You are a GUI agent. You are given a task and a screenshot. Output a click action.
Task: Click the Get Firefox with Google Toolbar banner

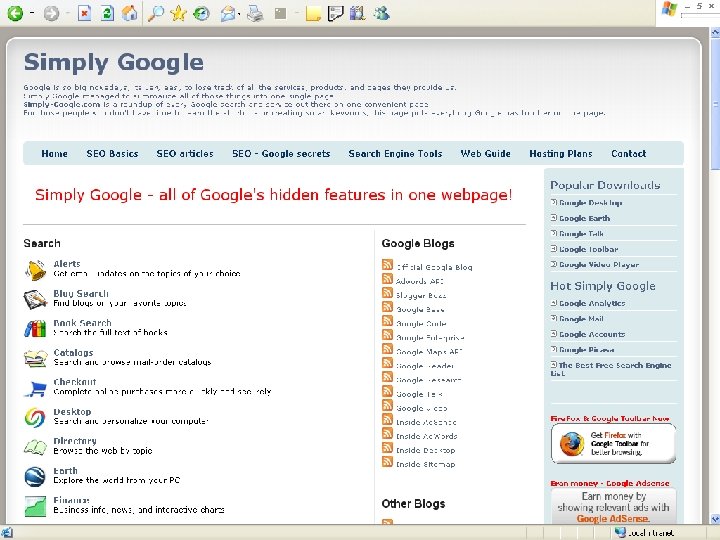click(613, 444)
